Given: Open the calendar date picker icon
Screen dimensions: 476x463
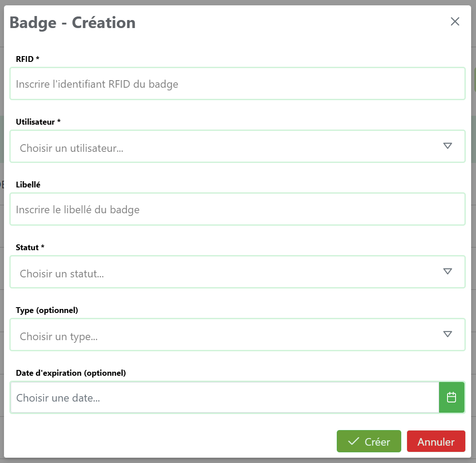Looking at the screenshot, I should (x=452, y=397).
